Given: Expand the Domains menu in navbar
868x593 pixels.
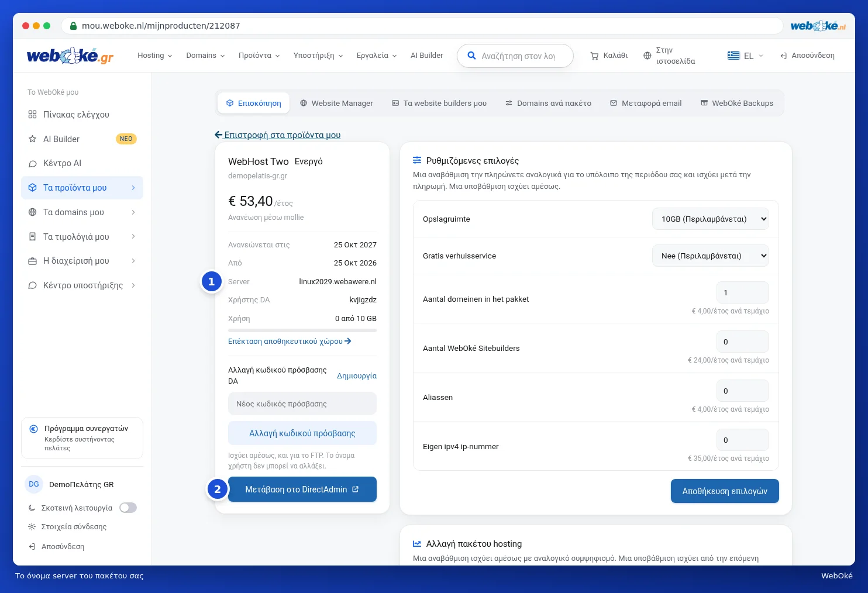Looking at the screenshot, I should point(205,56).
